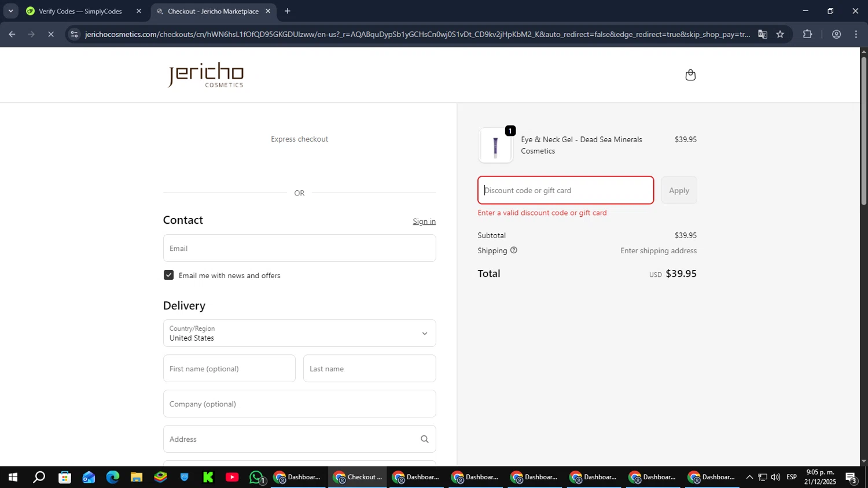Click the Express checkout label
Screen dimensions: 868x488
point(299,139)
